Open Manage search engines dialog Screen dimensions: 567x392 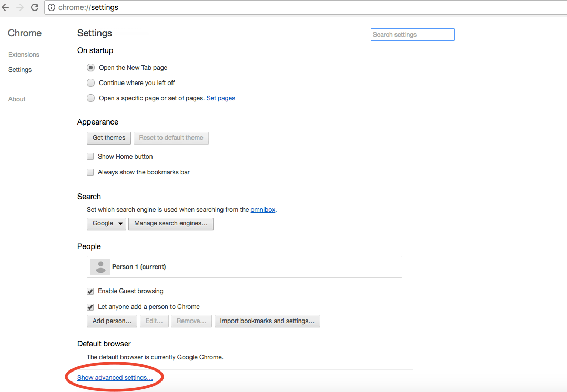pos(170,224)
